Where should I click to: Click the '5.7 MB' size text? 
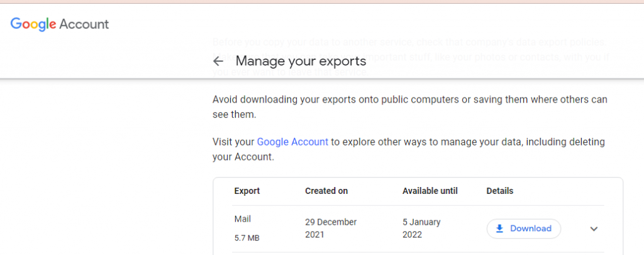click(247, 238)
